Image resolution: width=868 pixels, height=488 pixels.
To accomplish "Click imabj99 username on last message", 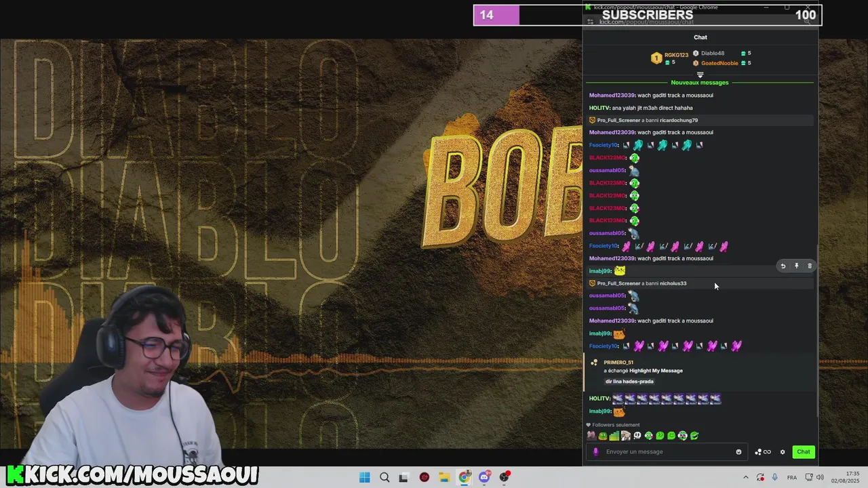I will coord(600,411).
